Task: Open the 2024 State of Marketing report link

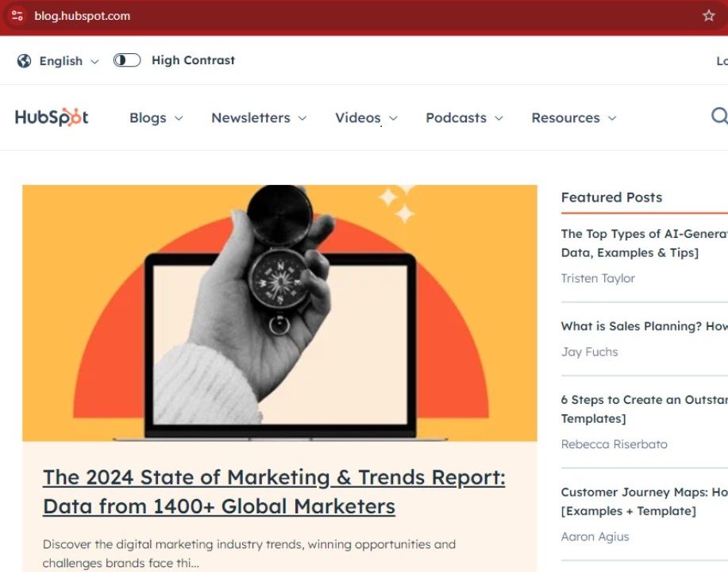Action: pos(274,492)
